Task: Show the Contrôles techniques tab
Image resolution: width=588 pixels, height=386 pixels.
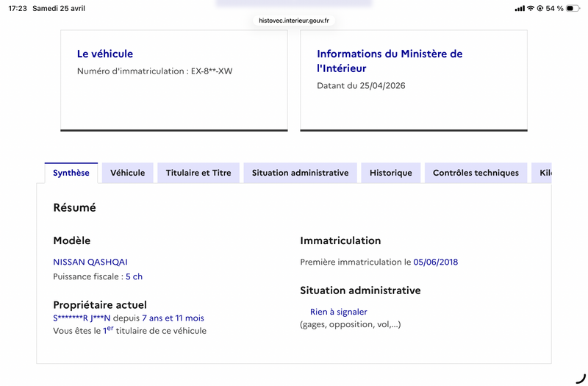Action: pos(476,173)
